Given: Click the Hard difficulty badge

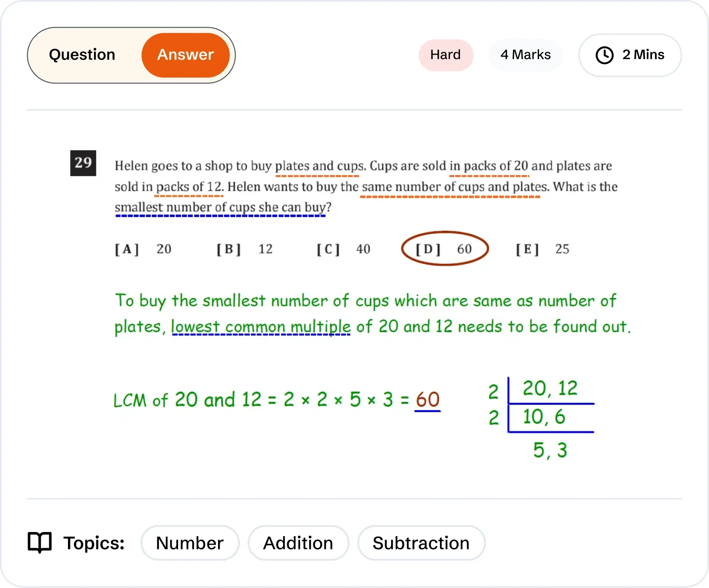Looking at the screenshot, I should click(x=445, y=55).
